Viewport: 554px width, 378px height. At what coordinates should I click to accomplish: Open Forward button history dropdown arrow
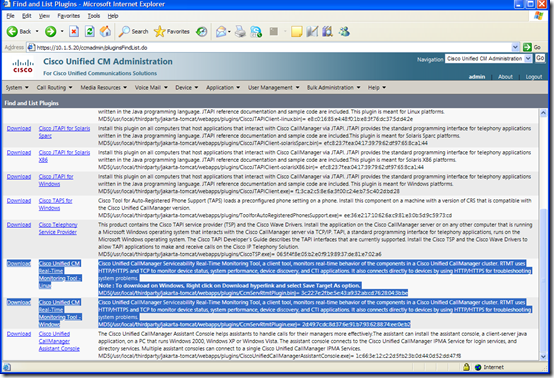coord(62,31)
